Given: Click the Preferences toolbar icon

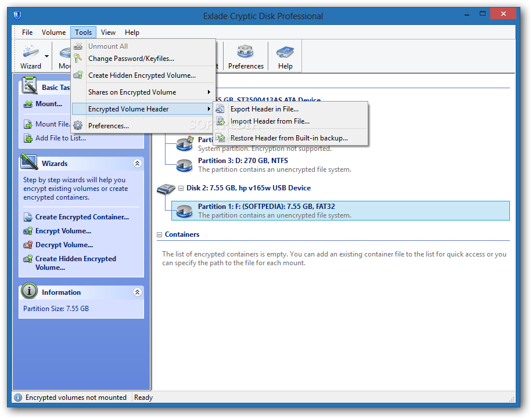Looking at the screenshot, I should [245, 52].
